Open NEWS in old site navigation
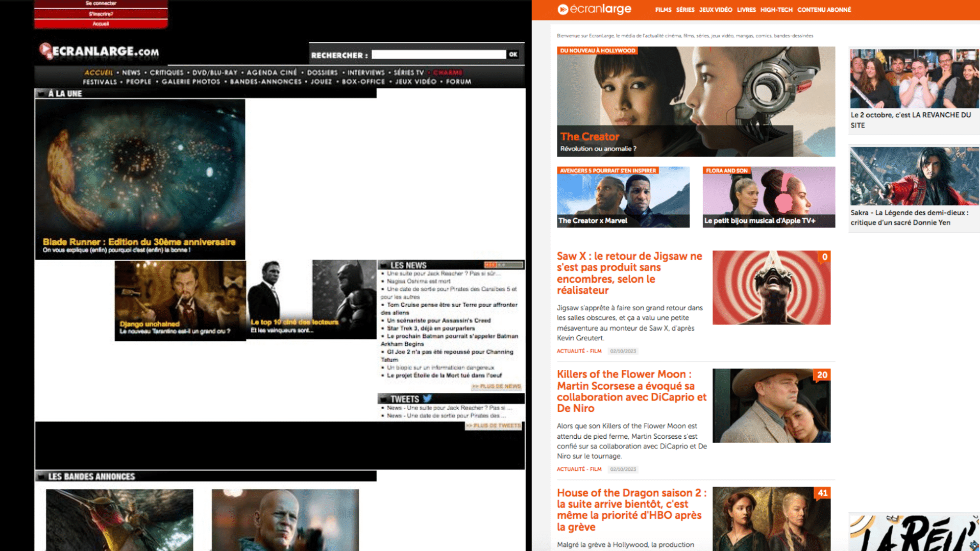The image size is (980, 551). point(131,72)
